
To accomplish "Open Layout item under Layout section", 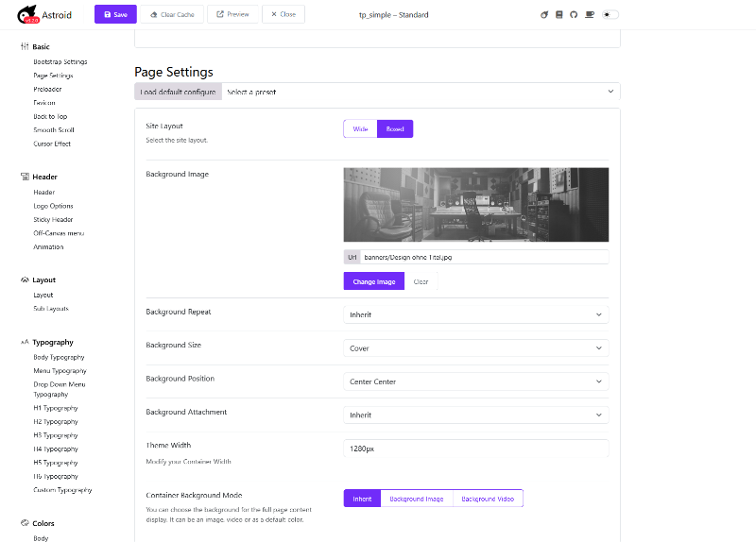I will pyautogui.click(x=43, y=295).
